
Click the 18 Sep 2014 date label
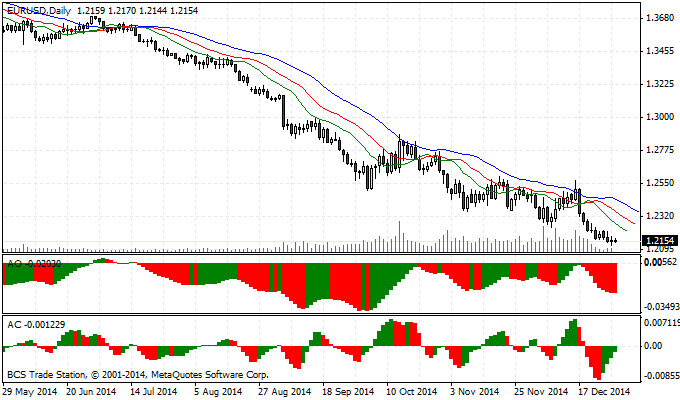pyautogui.click(x=348, y=392)
